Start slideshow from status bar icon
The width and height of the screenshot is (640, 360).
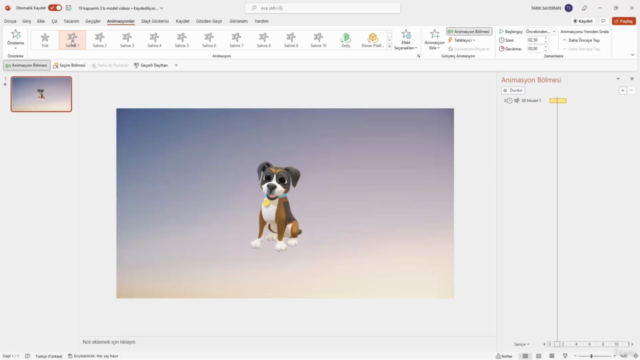565,356
